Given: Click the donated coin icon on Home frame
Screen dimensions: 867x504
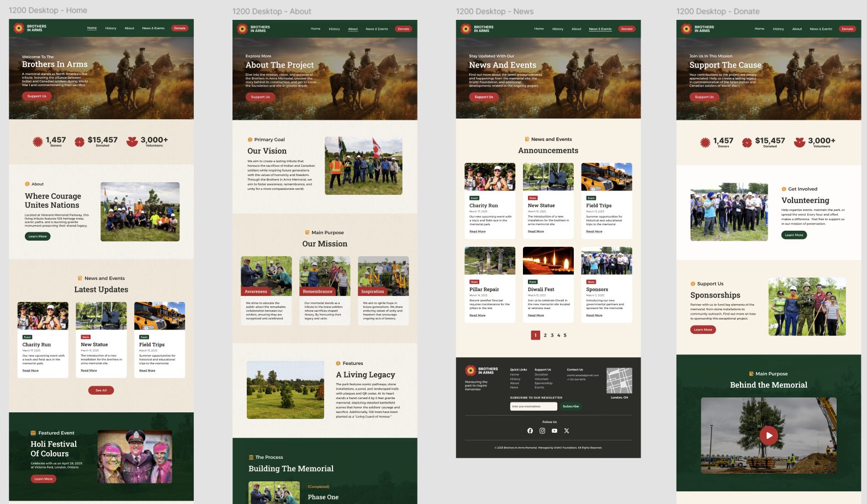Looking at the screenshot, I should [x=80, y=142].
